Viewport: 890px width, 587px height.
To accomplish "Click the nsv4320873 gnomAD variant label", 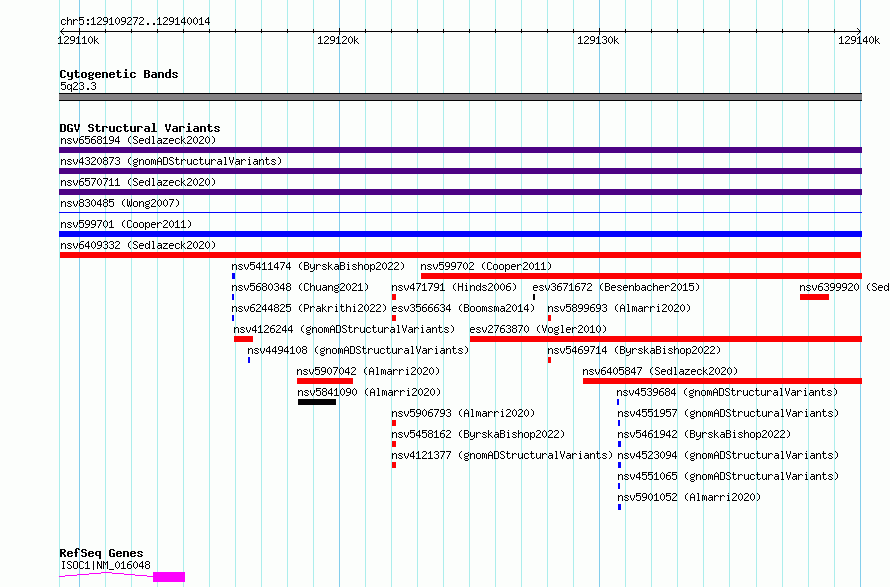I will click(171, 161).
